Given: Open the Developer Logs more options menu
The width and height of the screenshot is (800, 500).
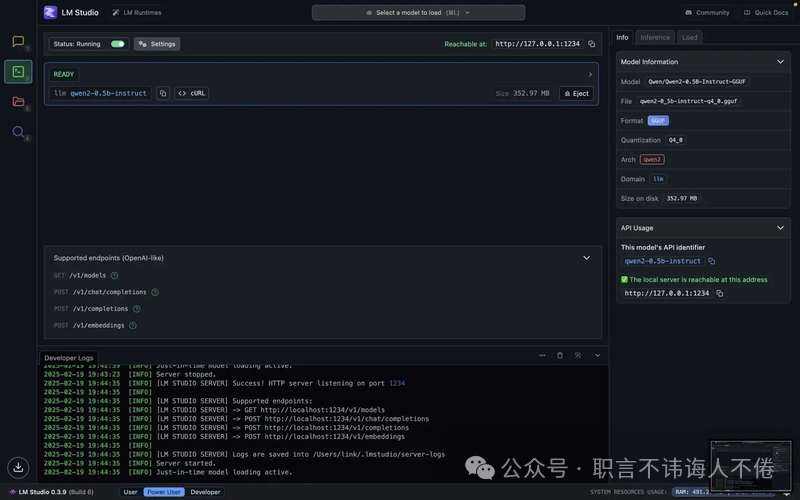Looking at the screenshot, I should 542,356.
